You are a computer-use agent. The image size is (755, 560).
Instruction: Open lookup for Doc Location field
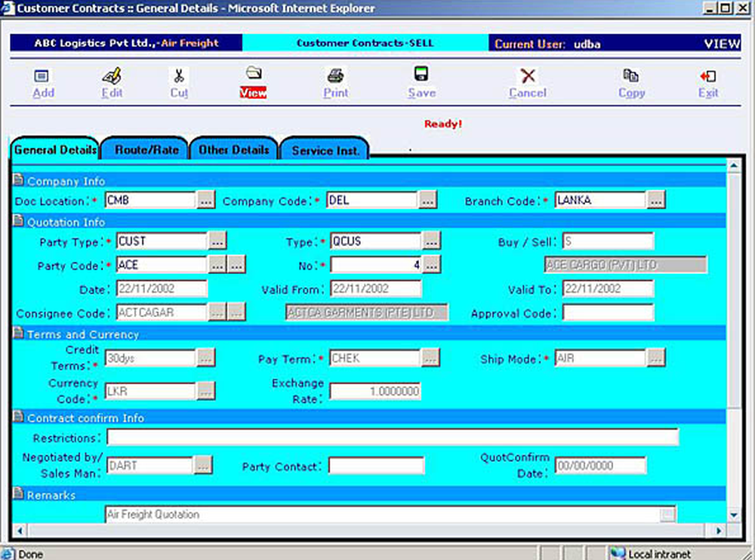click(x=206, y=201)
